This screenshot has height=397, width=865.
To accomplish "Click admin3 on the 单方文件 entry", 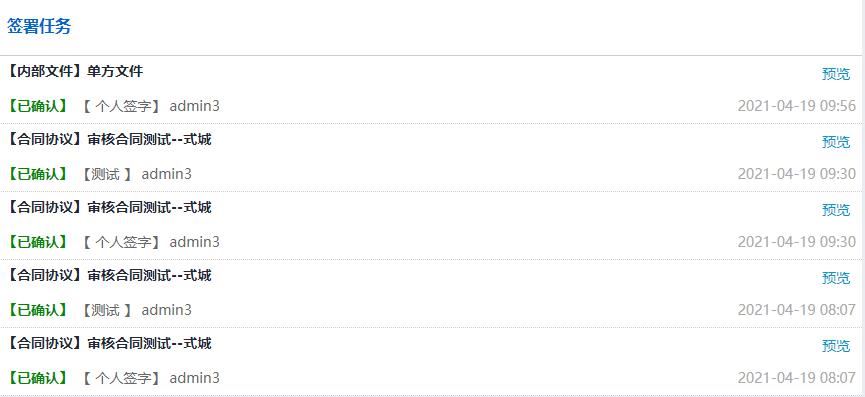I will coord(194,106).
